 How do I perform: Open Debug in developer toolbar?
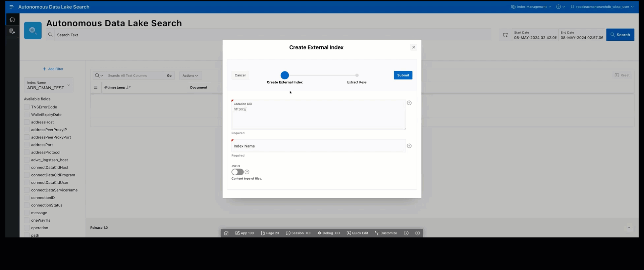pos(328,233)
